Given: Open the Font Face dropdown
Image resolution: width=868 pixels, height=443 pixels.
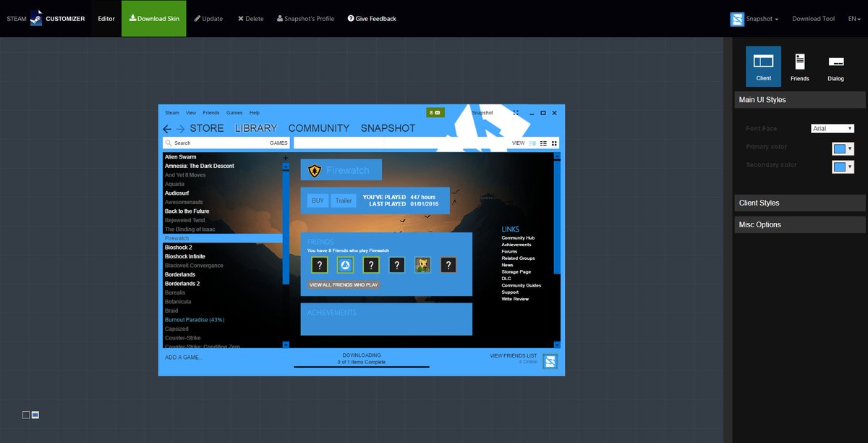Looking at the screenshot, I should (x=833, y=129).
